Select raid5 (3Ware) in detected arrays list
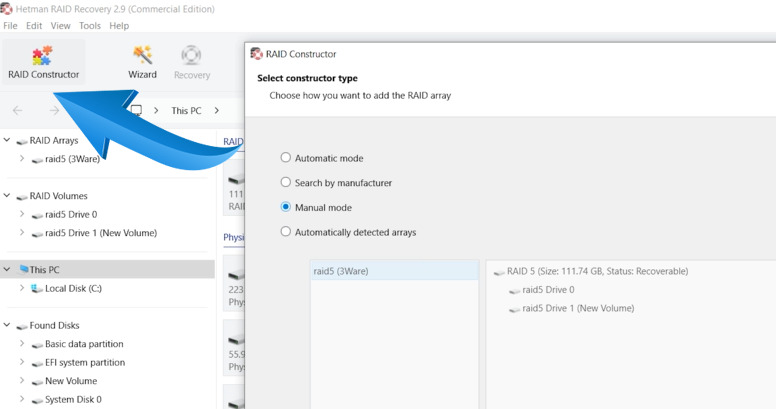776x409 pixels. click(394, 271)
